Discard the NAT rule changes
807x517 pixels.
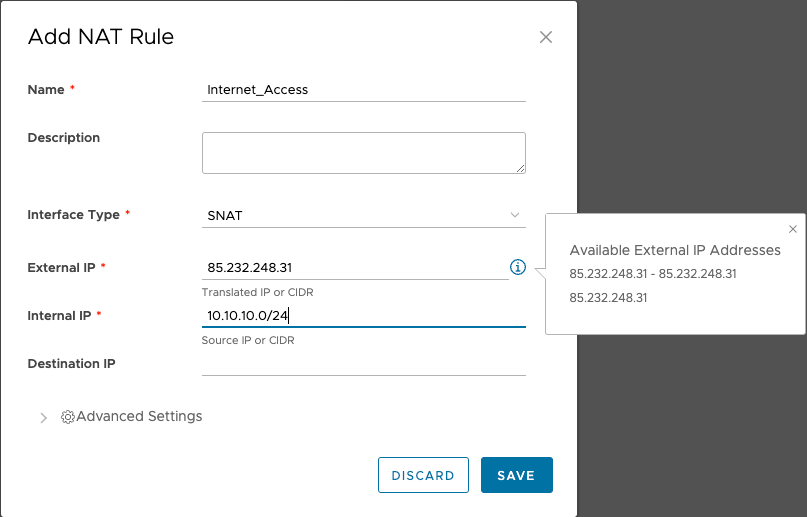(423, 475)
